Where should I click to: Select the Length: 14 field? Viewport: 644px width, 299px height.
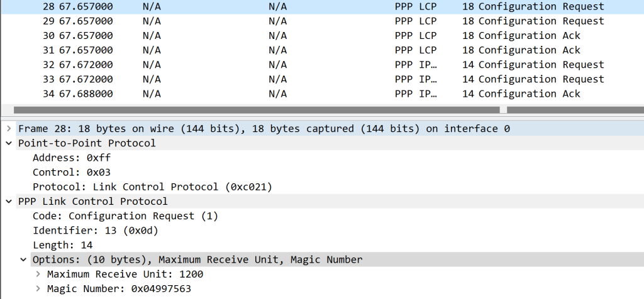point(62,245)
